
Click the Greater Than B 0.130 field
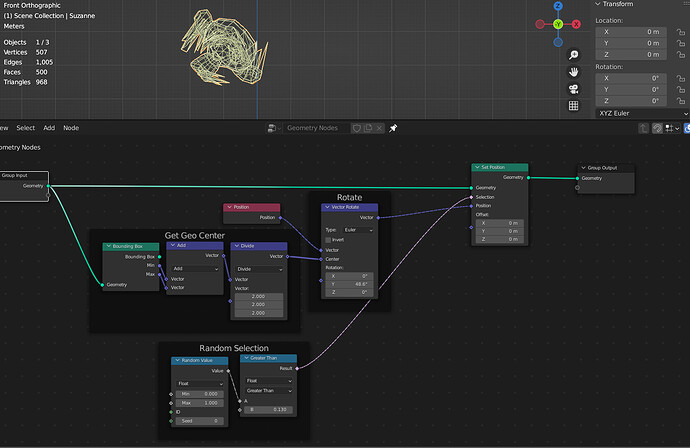coord(268,410)
